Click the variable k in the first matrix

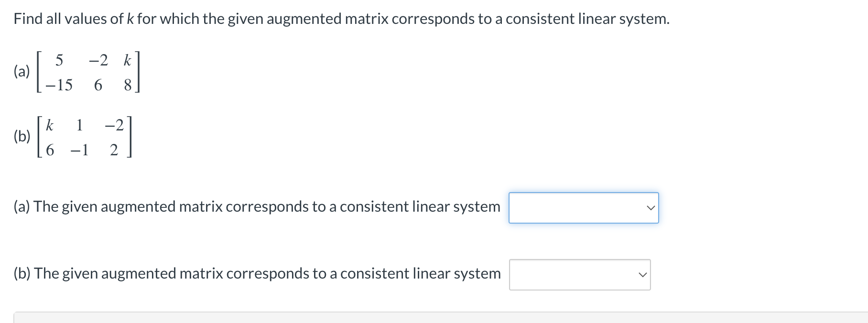click(x=127, y=60)
